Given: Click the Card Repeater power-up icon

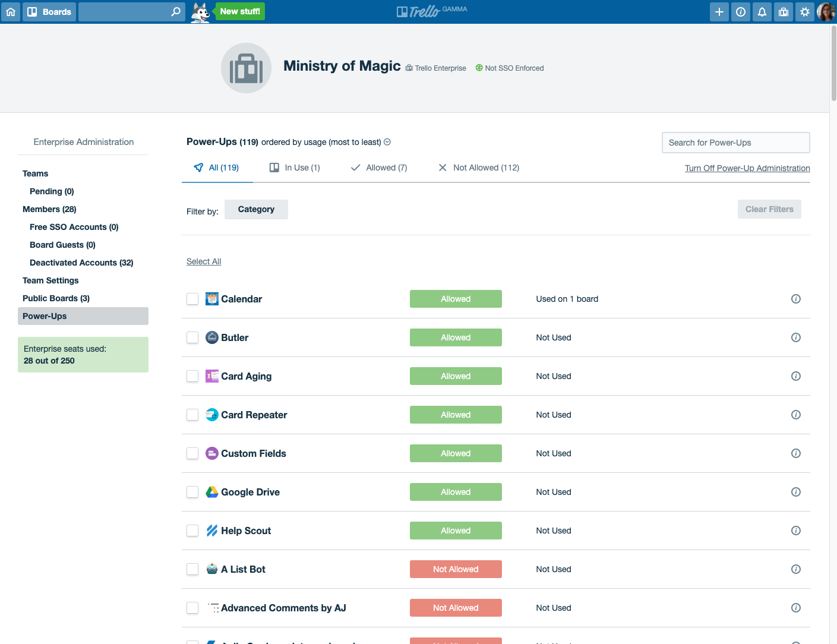Looking at the screenshot, I should pos(212,415).
